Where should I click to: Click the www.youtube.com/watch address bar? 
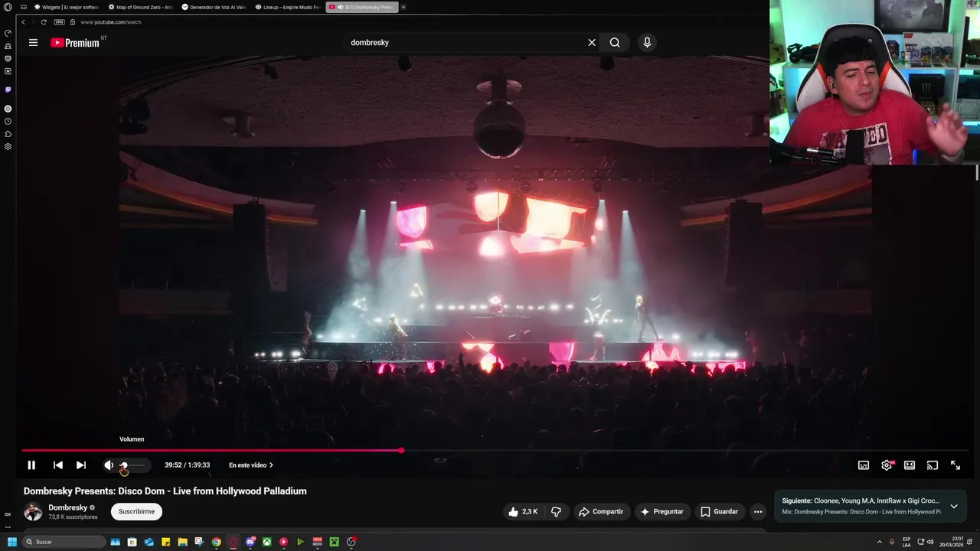click(111, 22)
